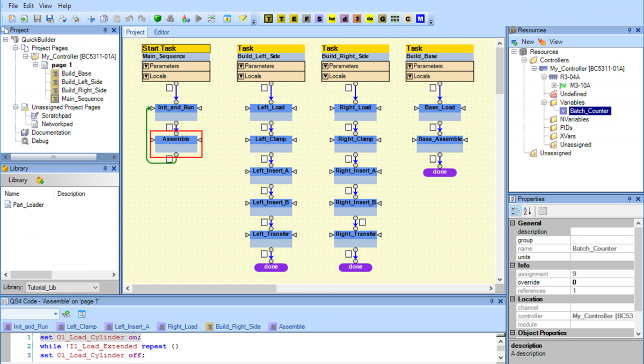The image size is (644, 364).
Task: Click the New file toolbar icon
Action: tap(12, 19)
